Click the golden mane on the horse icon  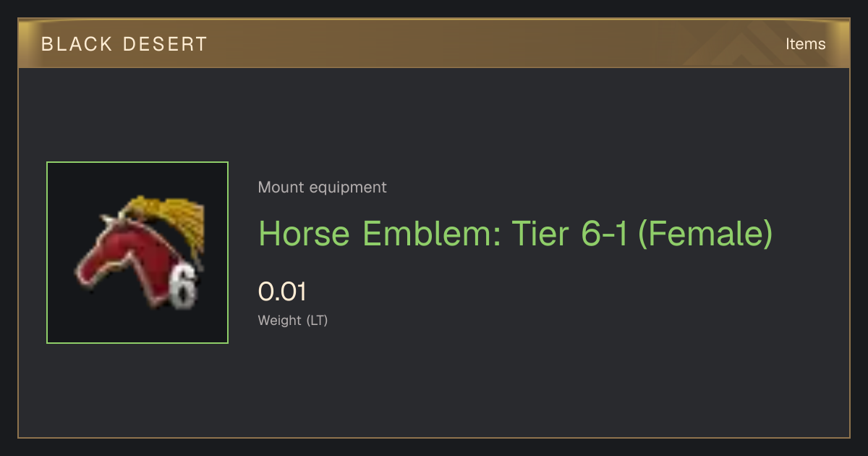tap(166, 221)
